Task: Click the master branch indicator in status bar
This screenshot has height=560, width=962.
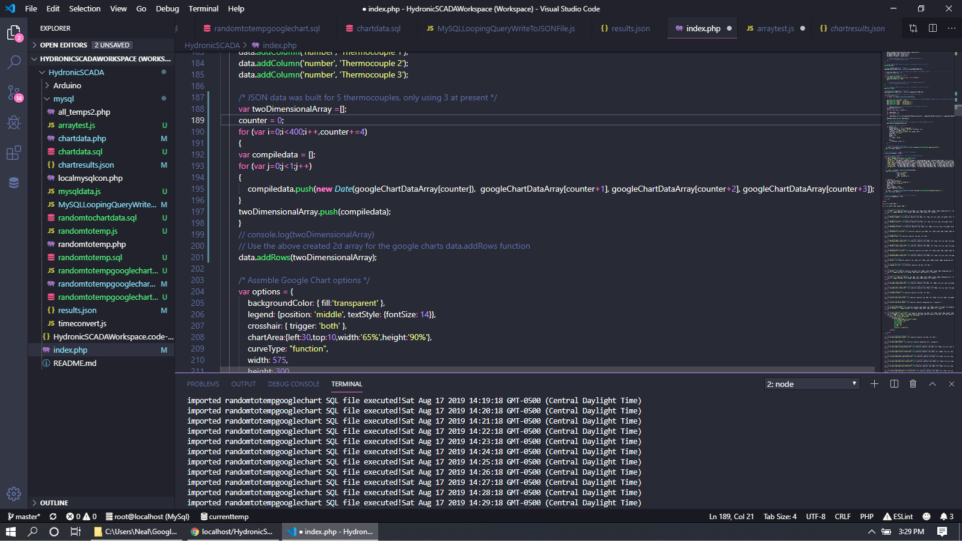Action: [x=24, y=517]
